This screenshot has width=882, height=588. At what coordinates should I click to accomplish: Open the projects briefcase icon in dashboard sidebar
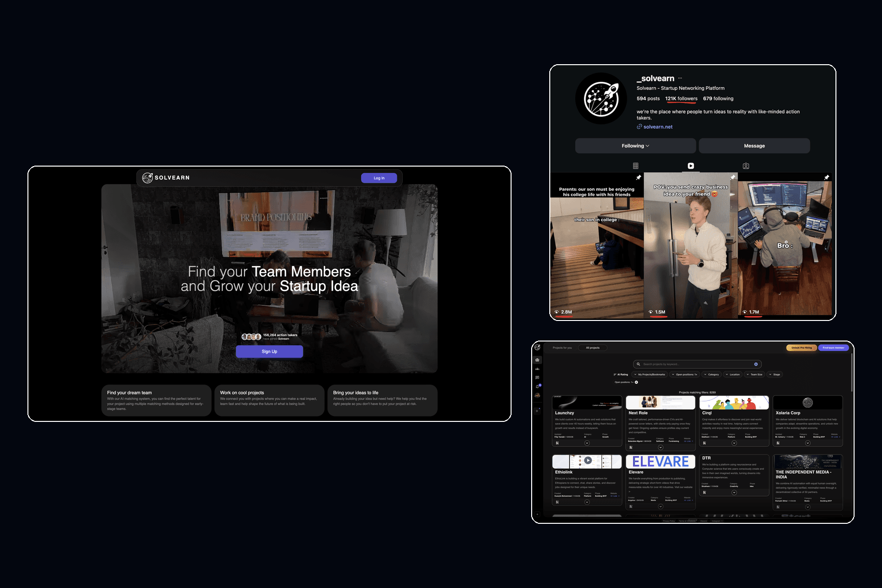(x=538, y=360)
